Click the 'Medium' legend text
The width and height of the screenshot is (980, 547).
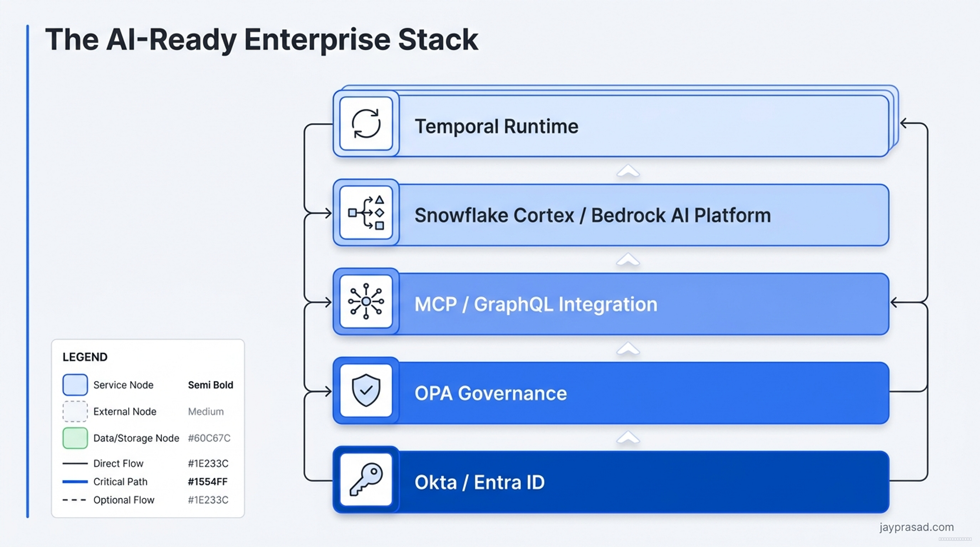click(x=206, y=411)
